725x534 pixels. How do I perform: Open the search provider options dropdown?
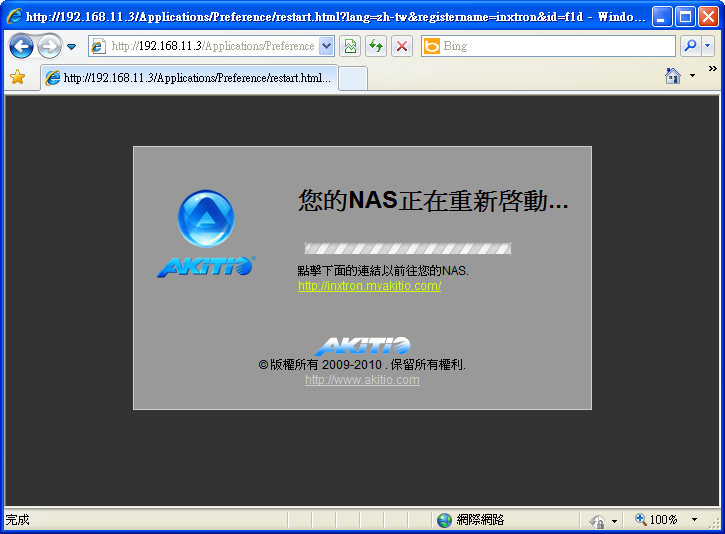[x=708, y=46]
